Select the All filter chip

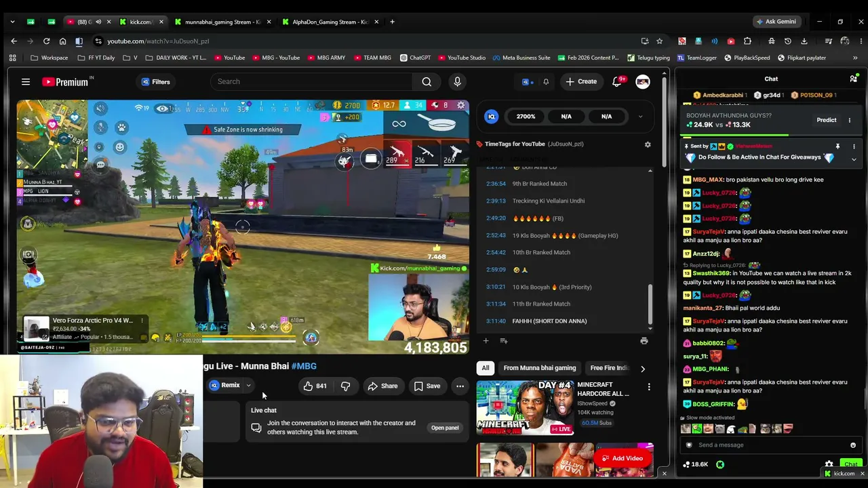(486, 368)
